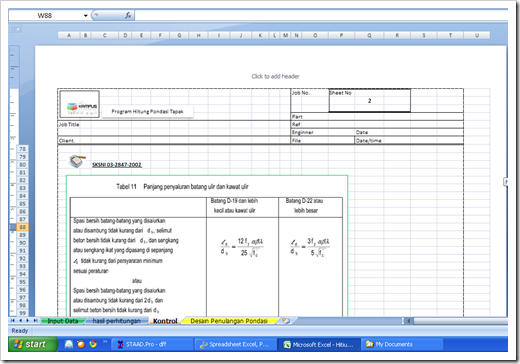Image resolution: width=520 pixels, height=364 pixels.
Task: Click the 'Tabel 11' table title text
Action: pos(182,187)
